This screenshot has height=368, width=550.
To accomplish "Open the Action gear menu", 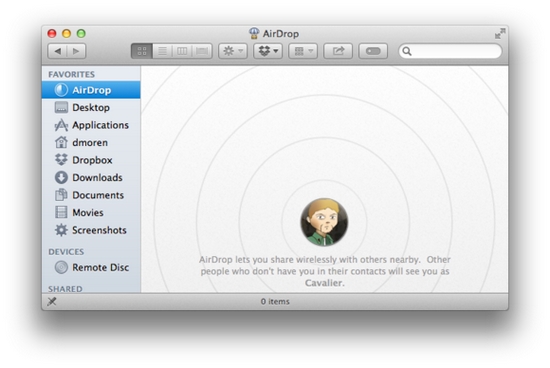I will 233,51.
